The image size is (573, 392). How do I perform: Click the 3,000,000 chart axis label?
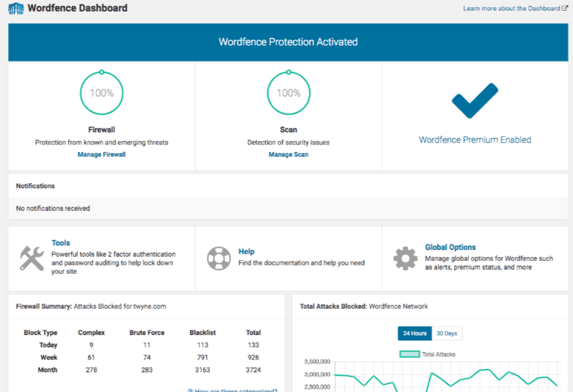317,374
